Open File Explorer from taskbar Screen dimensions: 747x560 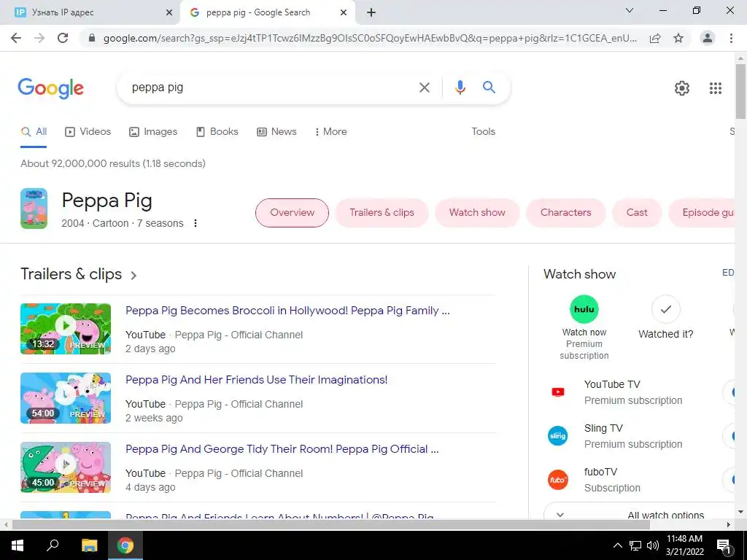click(89, 545)
